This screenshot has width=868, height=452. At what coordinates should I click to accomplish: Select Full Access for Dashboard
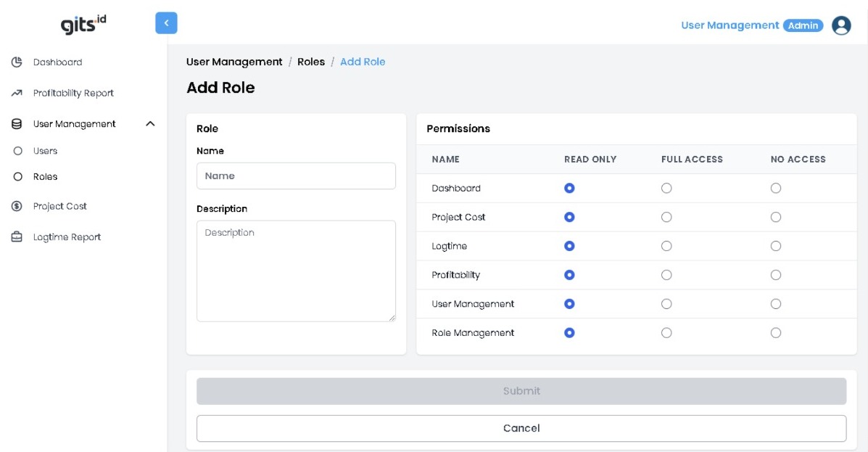click(666, 189)
